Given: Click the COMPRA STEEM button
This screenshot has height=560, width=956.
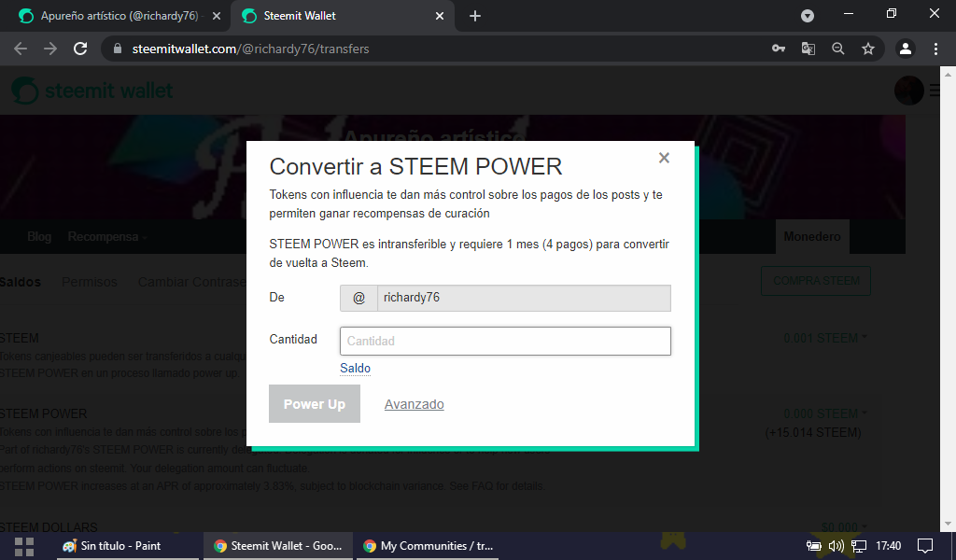Looking at the screenshot, I should [816, 281].
